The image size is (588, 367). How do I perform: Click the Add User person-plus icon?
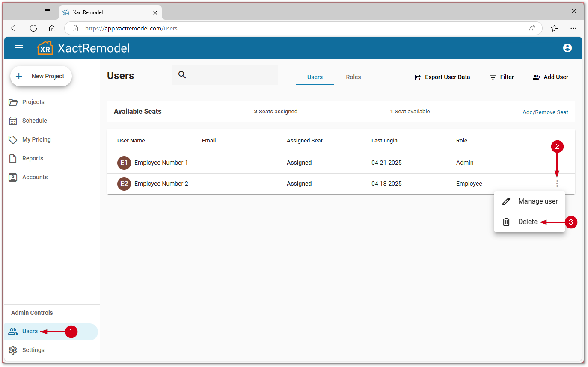coord(536,77)
